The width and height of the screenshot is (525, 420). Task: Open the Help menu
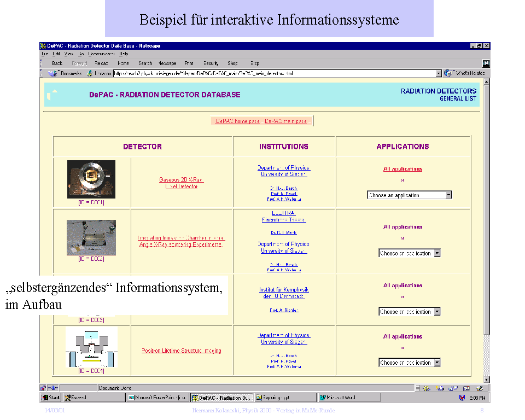point(124,54)
